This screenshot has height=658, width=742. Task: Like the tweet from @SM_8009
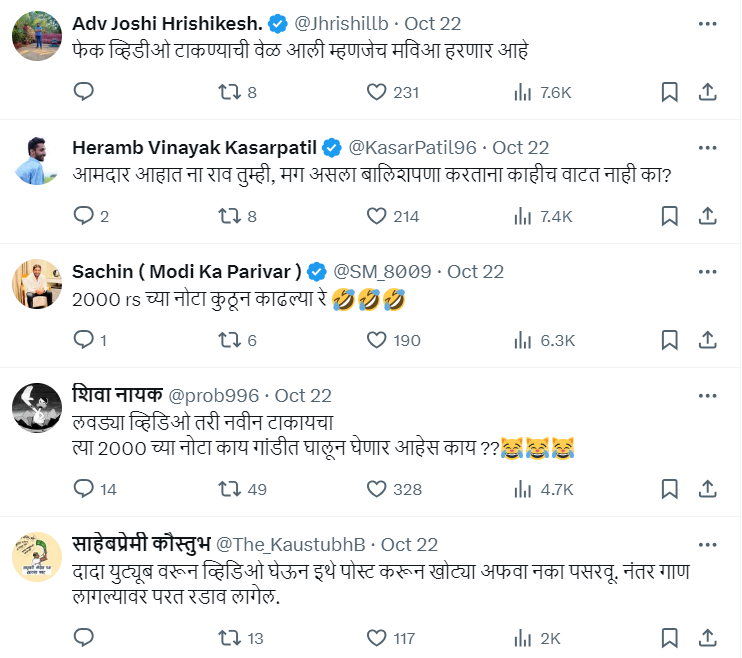click(x=376, y=340)
